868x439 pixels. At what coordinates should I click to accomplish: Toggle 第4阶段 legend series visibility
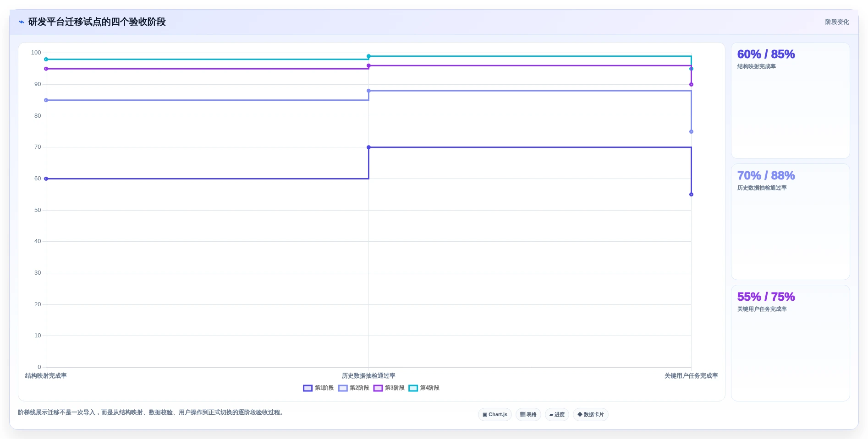(x=424, y=388)
